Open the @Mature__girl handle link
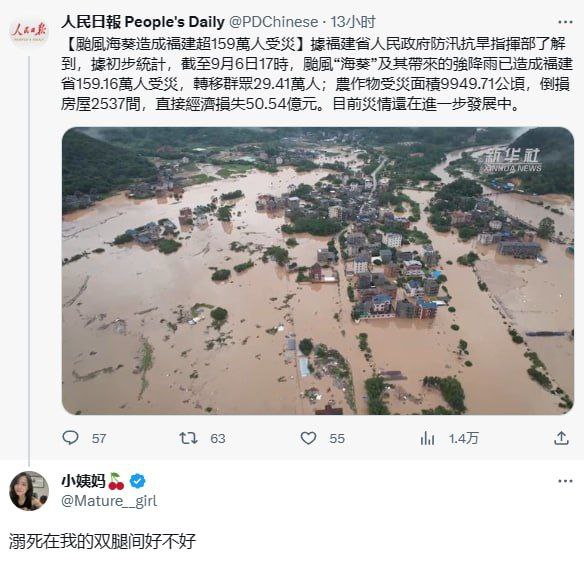 (x=109, y=501)
